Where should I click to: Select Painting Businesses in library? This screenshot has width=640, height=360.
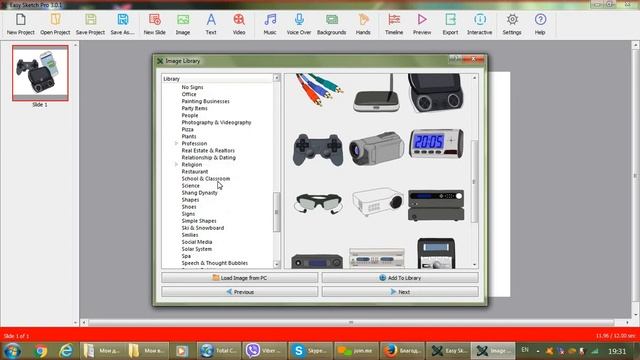click(206, 101)
